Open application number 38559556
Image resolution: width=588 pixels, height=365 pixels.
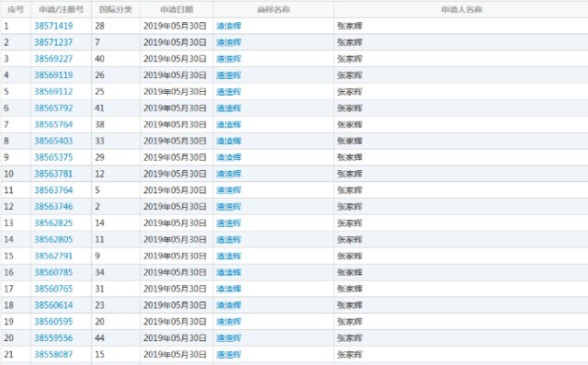[x=53, y=338]
